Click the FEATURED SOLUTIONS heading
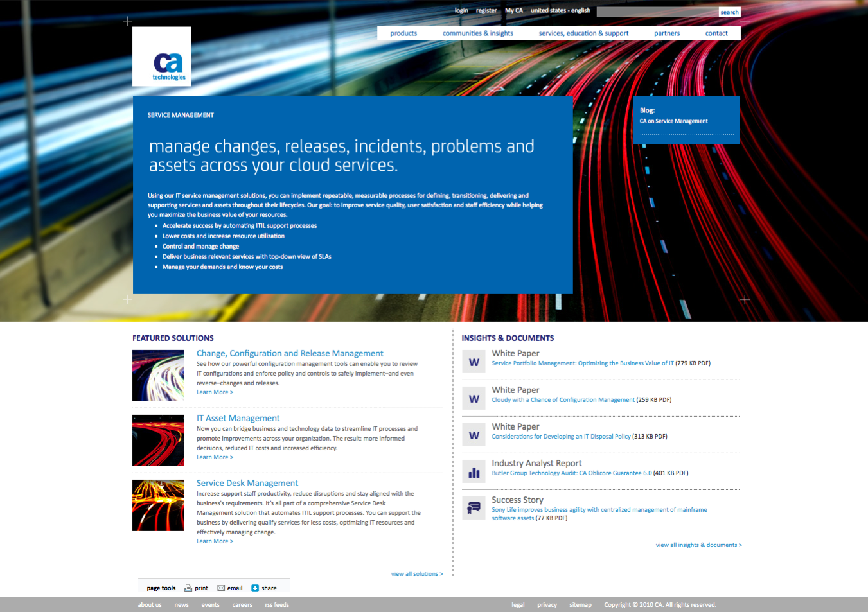Image resolution: width=868 pixels, height=612 pixels. 173,338
